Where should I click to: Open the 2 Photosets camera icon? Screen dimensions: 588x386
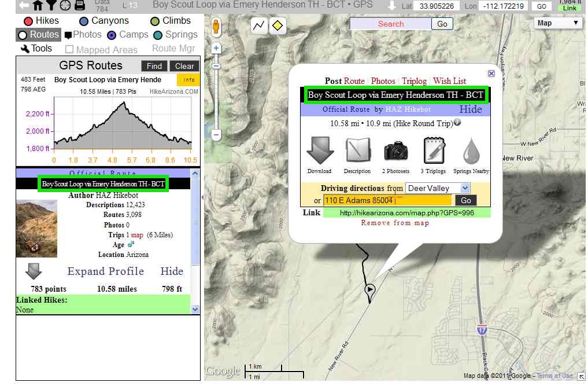tap(395, 152)
